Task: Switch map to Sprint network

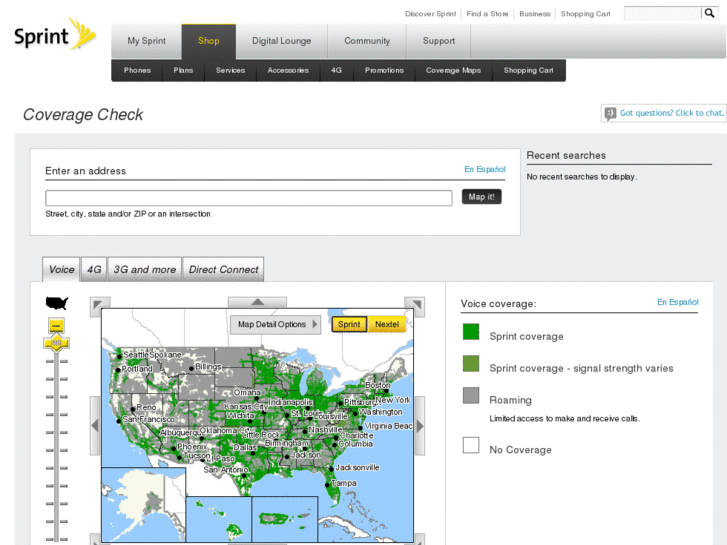Action: click(349, 324)
